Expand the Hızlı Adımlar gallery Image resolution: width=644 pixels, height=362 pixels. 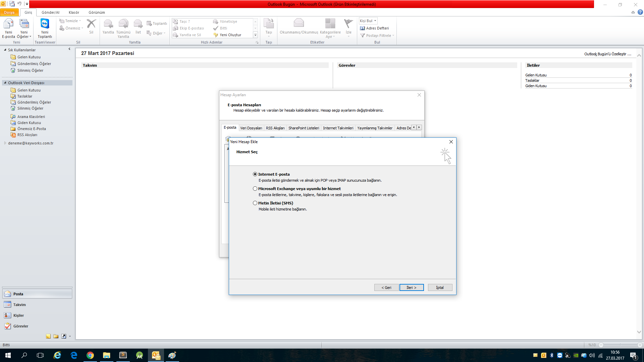tap(255, 35)
